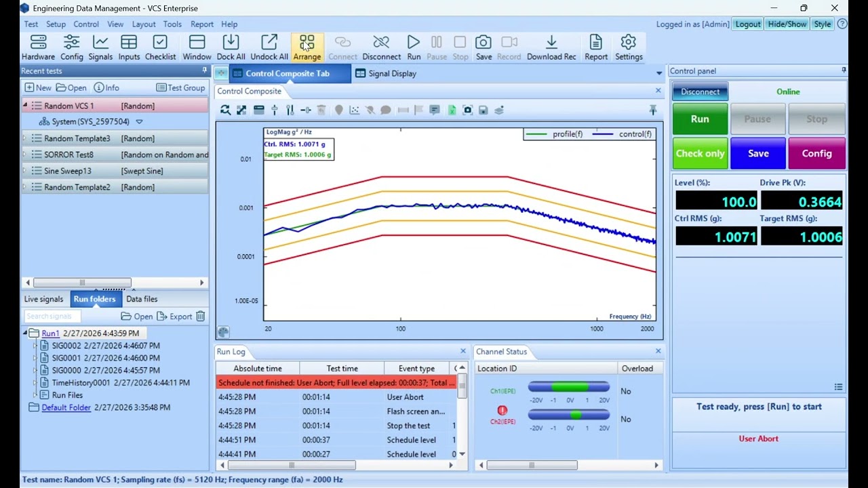
Task: Click the blue Save button in Control panel
Action: point(758,154)
